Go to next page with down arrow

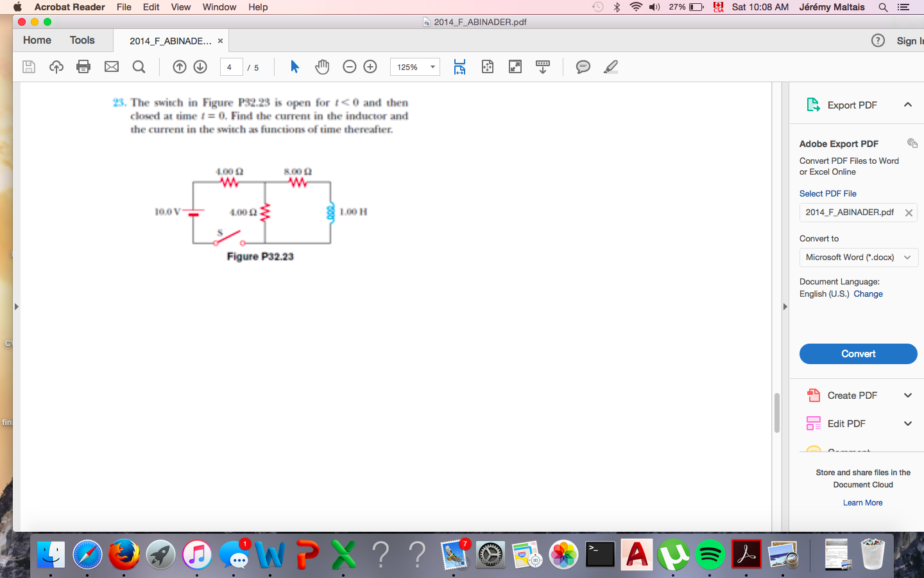coord(200,67)
